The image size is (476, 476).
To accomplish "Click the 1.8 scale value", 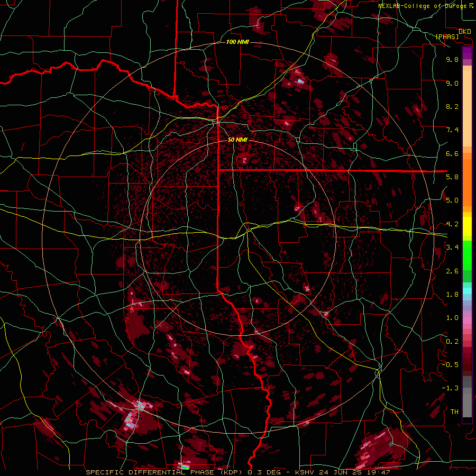I will pyautogui.click(x=452, y=294).
